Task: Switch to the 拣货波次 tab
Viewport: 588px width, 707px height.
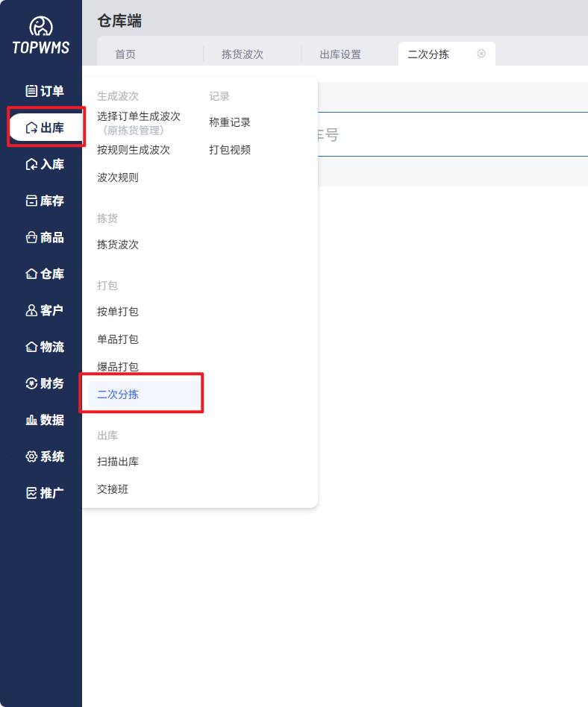Action: [243, 54]
